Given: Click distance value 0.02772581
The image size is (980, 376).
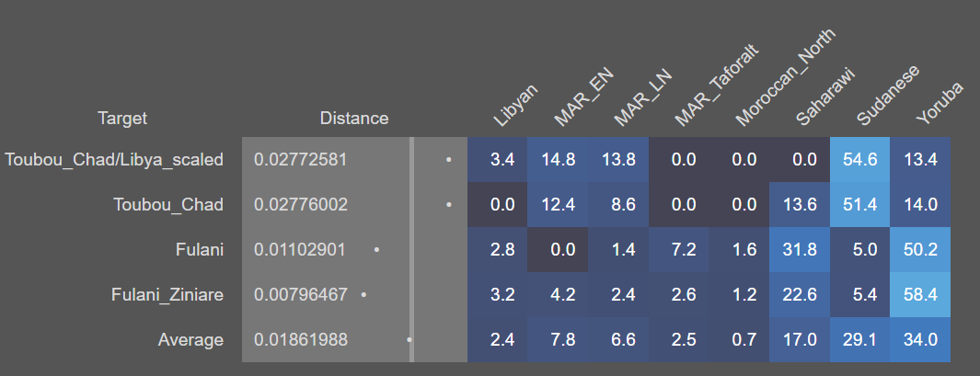Looking at the screenshot, I should [x=300, y=159].
